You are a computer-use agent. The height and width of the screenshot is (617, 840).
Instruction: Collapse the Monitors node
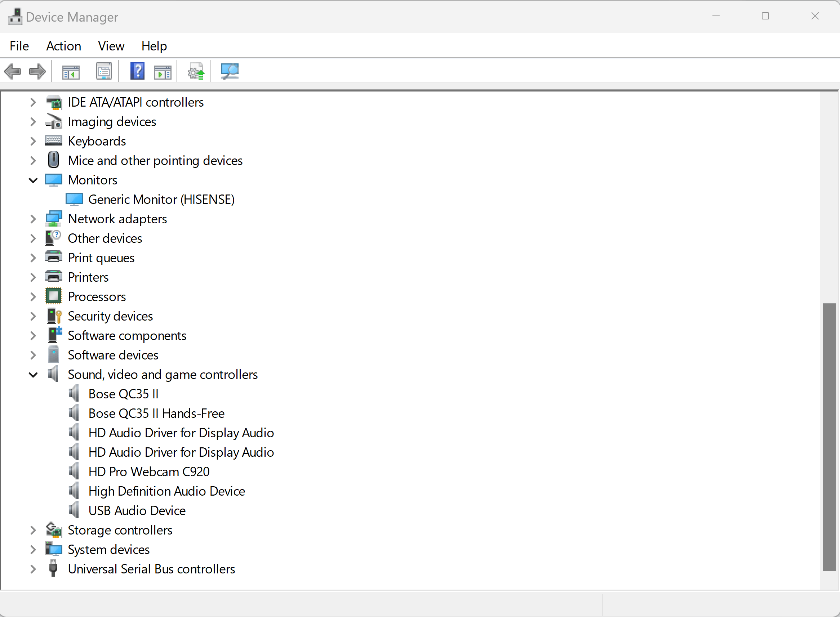33,180
